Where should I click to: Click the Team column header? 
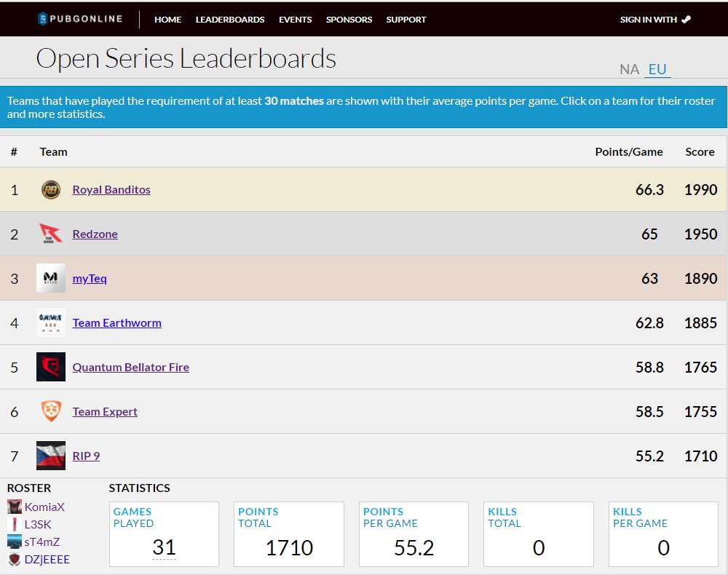pyautogui.click(x=53, y=151)
